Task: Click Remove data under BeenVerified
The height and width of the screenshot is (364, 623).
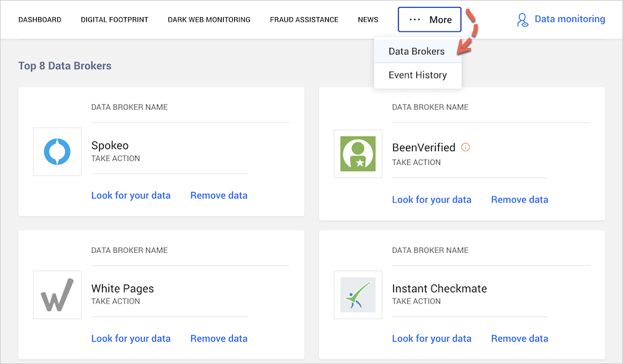Action: pyautogui.click(x=520, y=200)
